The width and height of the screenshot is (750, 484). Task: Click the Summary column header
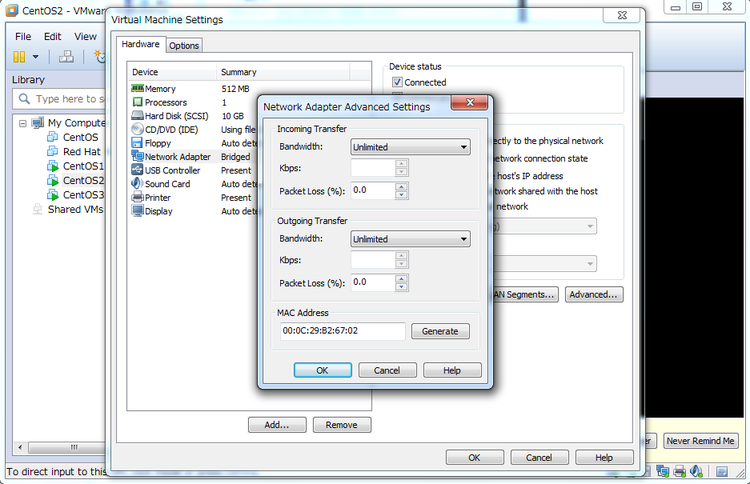click(x=284, y=72)
